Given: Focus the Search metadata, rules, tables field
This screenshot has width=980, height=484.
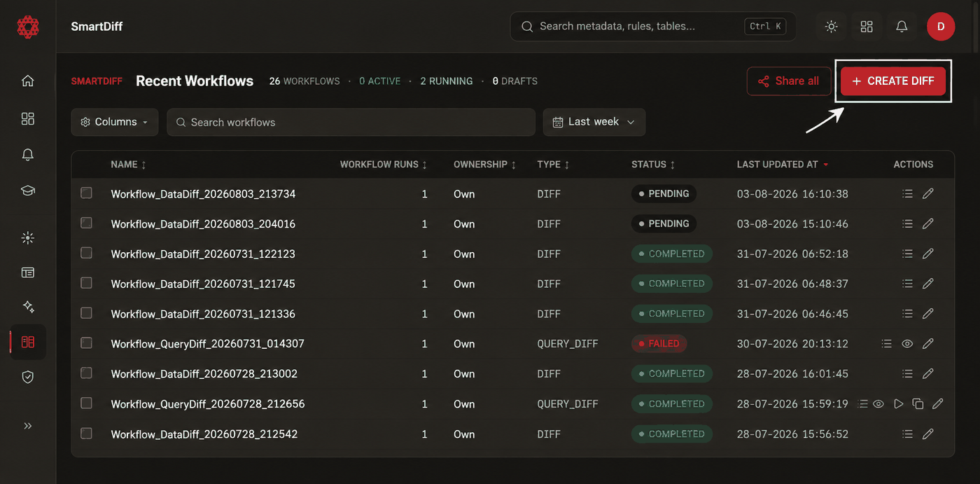Looking at the screenshot, I should [653, 27].
